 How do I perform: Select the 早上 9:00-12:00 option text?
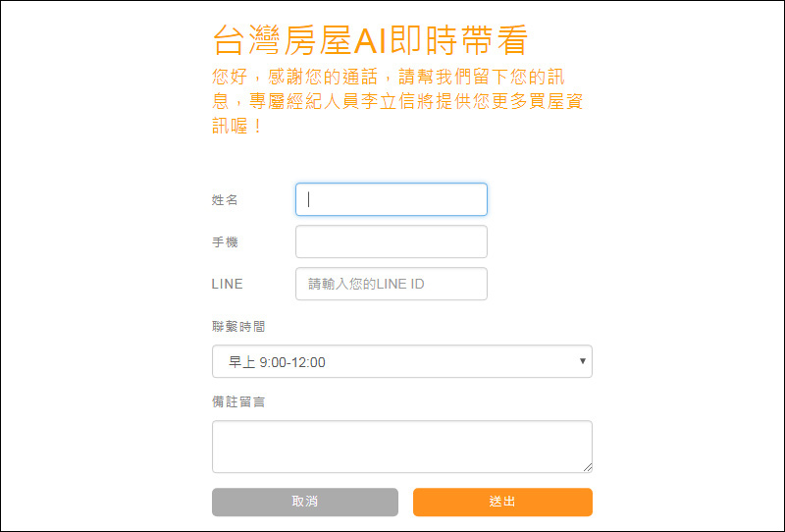coord(277,361)
